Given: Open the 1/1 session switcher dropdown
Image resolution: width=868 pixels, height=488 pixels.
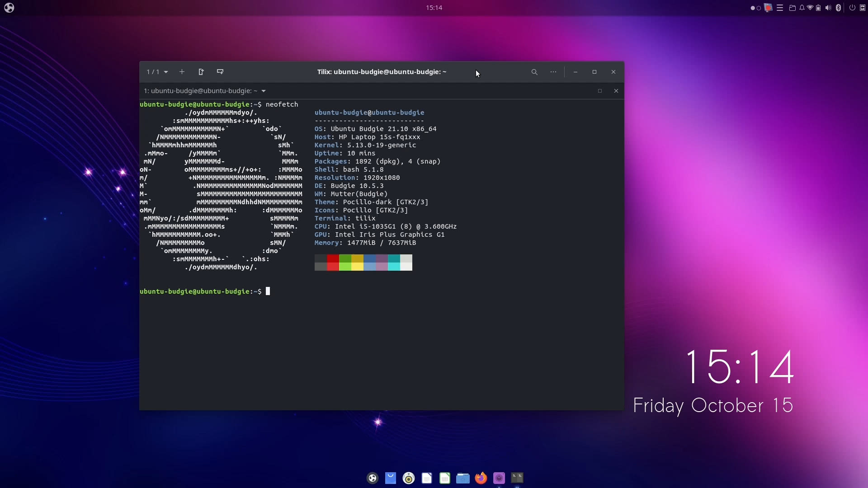Looking at the screenshot, I should (156, 72).
